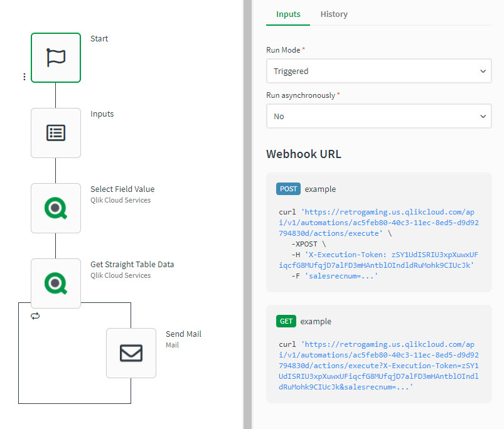Image resolution: width=504 pixels, height=429 pixels.
Task: Click the Webhook URL heading
Action: [304, 154]
